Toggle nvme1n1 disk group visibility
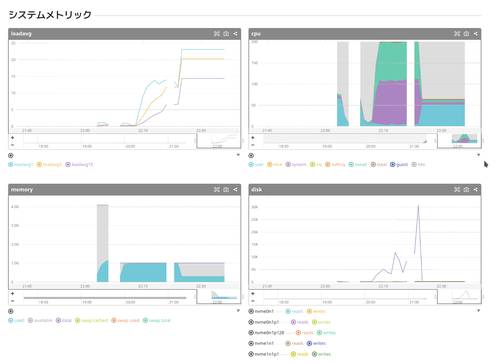Image resolution: width=500 pixels, height=364 pixels. 261,343
